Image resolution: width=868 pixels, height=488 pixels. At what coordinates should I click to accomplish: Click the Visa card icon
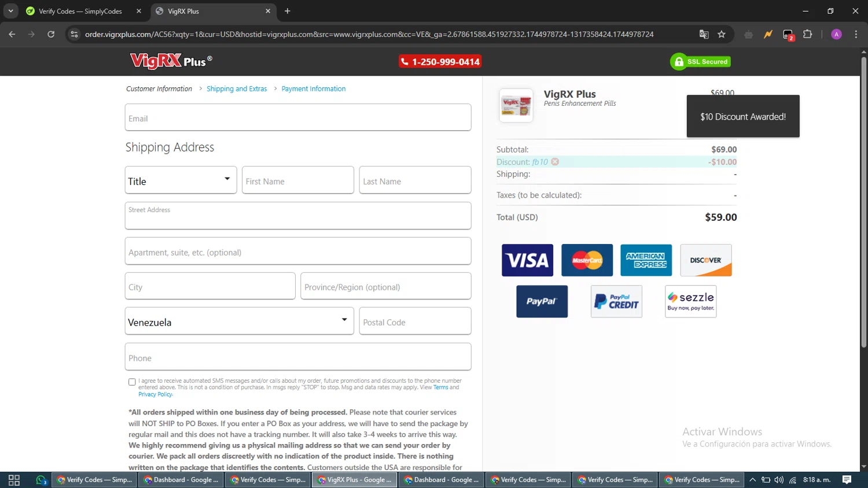coord(527,260)
